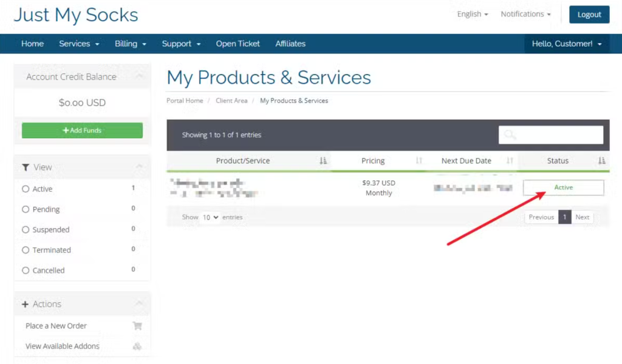This screenshot has height=364, width=622.
Task: Click the plus icon next to Actions
Action: coord(25,304)
